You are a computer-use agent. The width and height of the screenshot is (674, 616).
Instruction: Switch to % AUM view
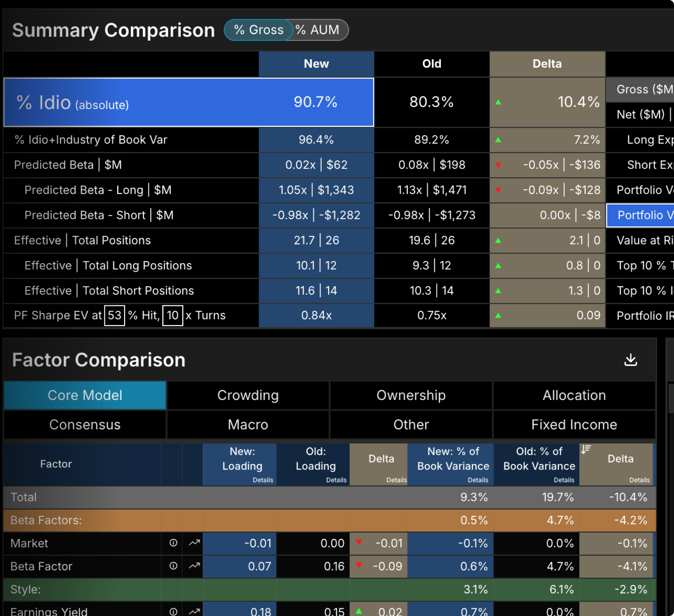[x=318, y=30]
